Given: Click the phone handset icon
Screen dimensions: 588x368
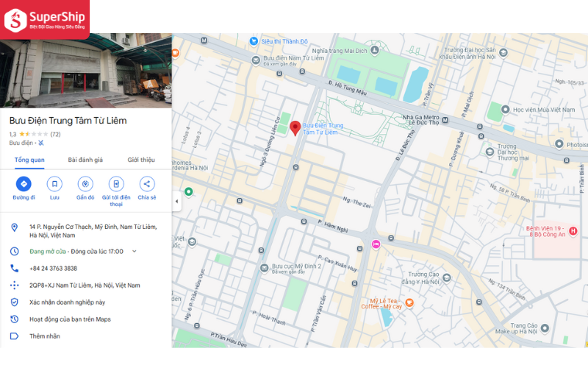Looking at the screenshot, I should [14, 268].
